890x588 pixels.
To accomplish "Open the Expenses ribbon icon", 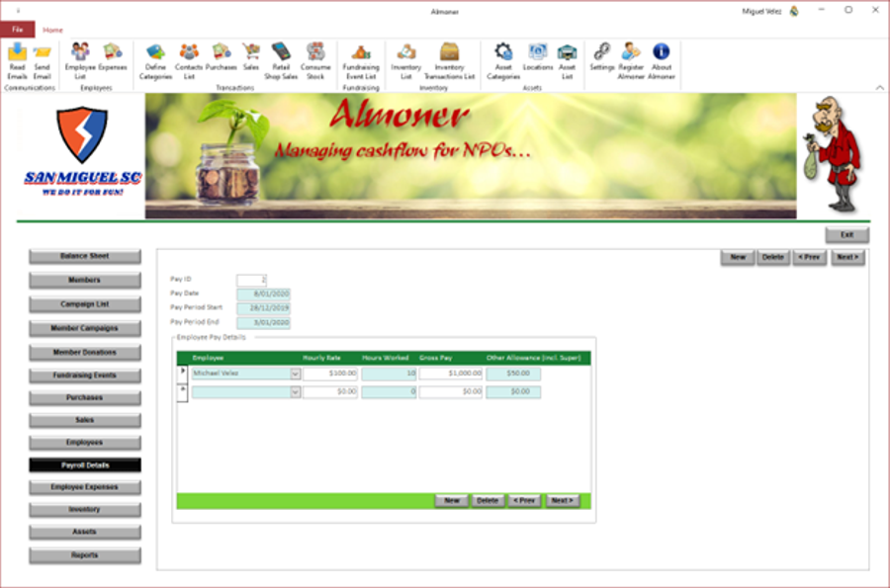I will coord(113,57).
